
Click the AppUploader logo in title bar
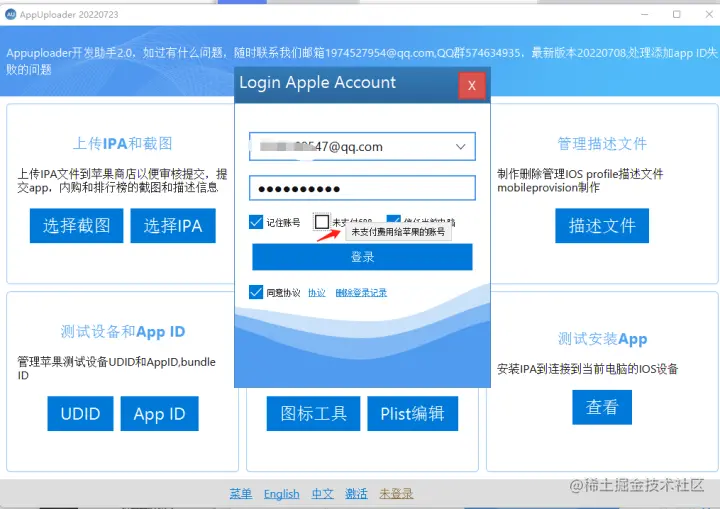11,15
